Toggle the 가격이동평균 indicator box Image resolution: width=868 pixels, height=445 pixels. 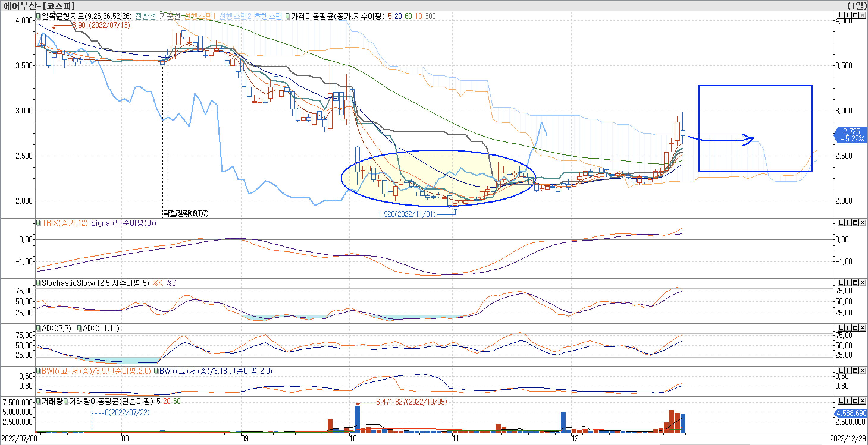pos(287,16)
